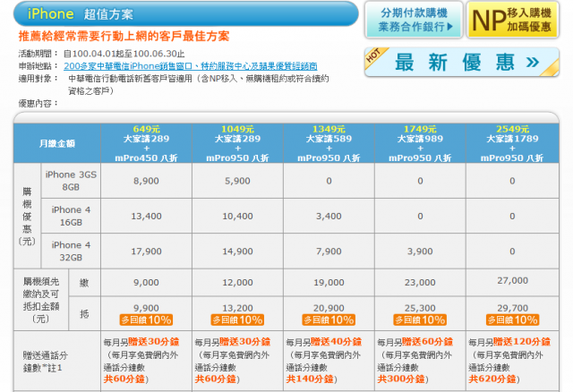Click the 12,000 prepayment cell
Viewport: 573px width, 392px height.
(x=237, y=283)
